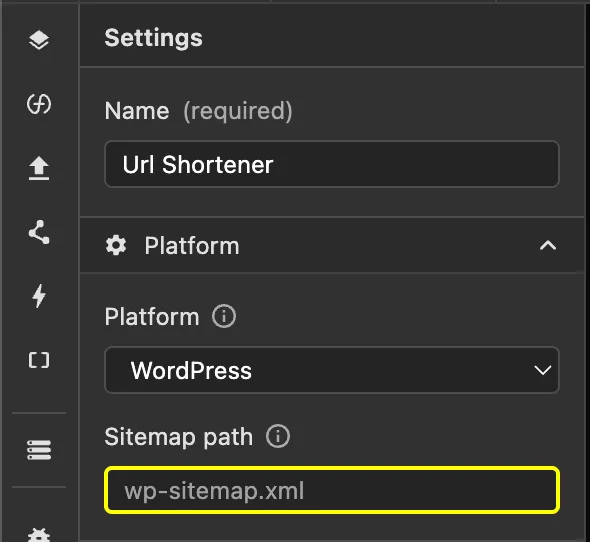
Task: Click the Sitemap path label text
Action: pyautogui.click(x=179, y=437)
